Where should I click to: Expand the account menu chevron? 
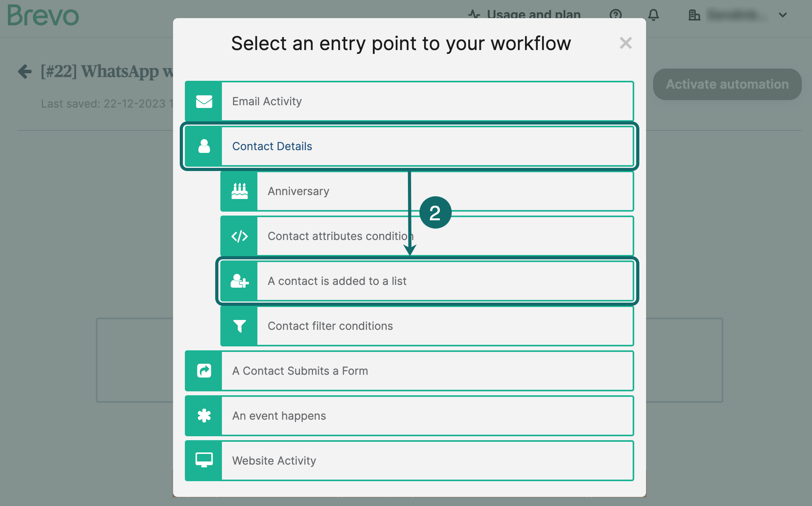(782, 15)
